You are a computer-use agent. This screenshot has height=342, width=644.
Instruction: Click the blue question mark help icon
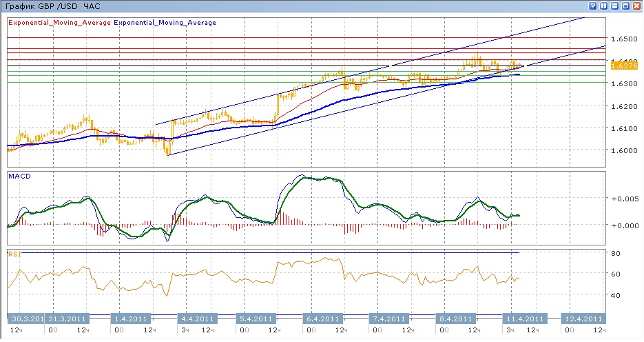click(593, 6)
